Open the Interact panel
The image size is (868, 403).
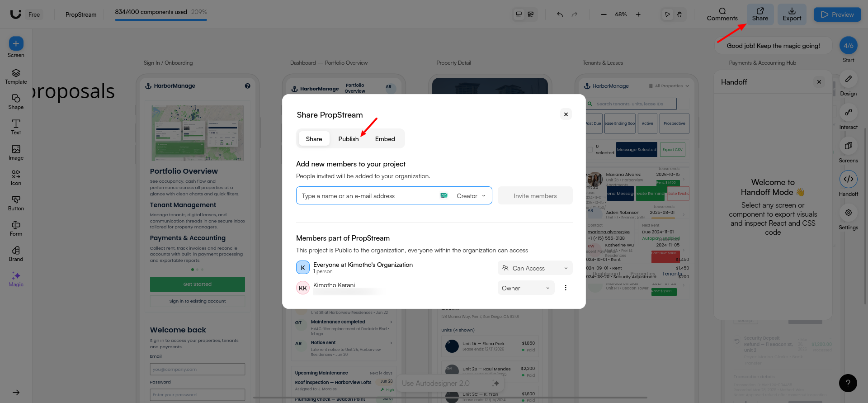click(849, 112)
